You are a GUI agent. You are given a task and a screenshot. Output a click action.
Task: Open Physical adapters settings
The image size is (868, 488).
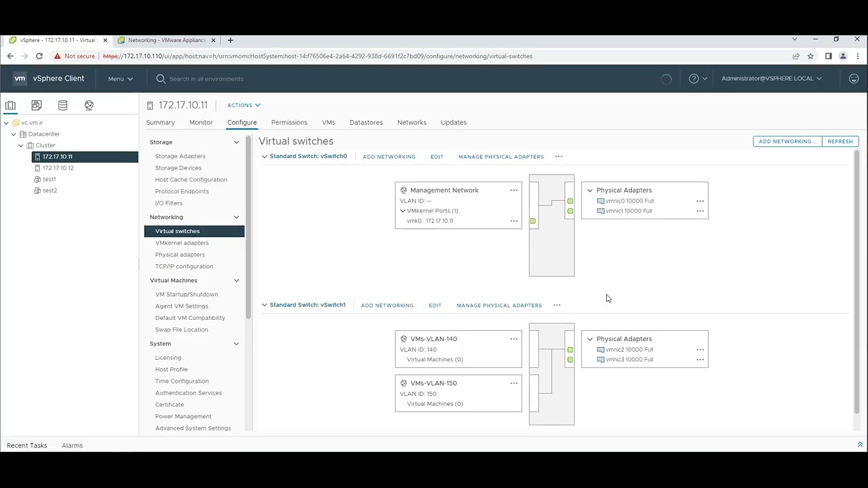click(180, 255)
